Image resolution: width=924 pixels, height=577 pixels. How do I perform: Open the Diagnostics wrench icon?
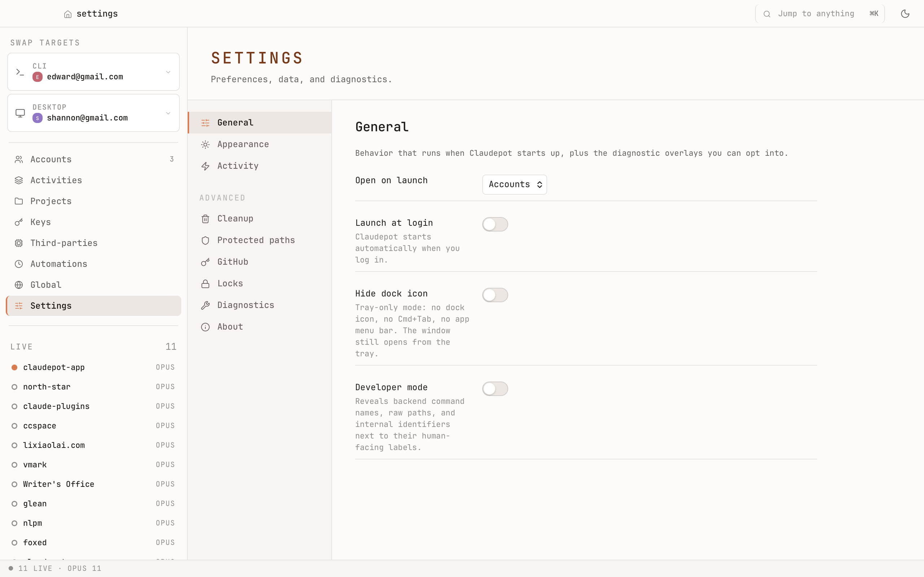click(205, 305)
